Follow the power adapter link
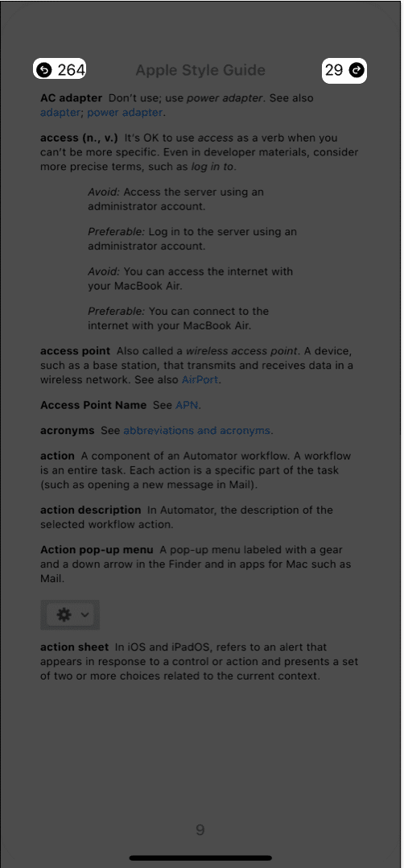 125,113
